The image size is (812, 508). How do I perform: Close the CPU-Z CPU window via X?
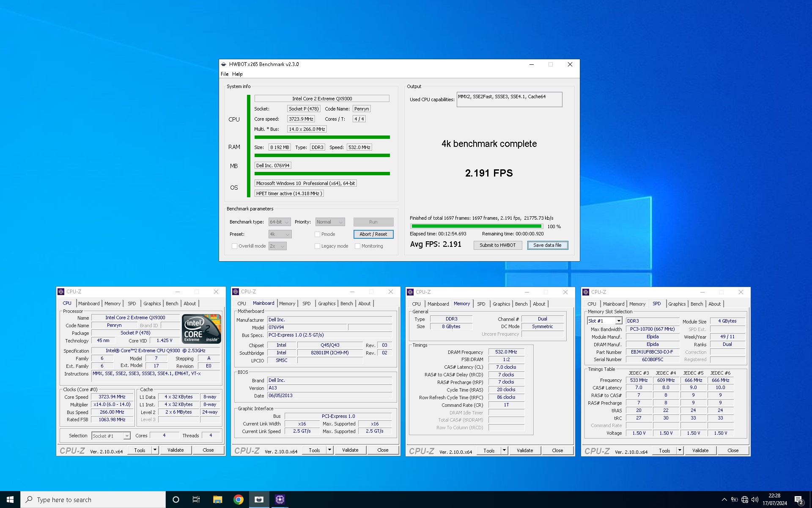pyautogui.click(x=216, y=292)
